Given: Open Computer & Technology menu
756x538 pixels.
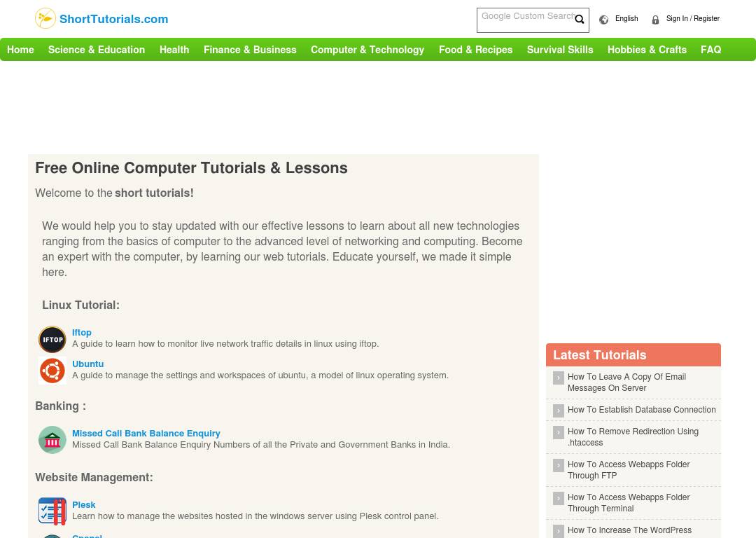Looking at the screenshot, I should [x=367, y=50].
